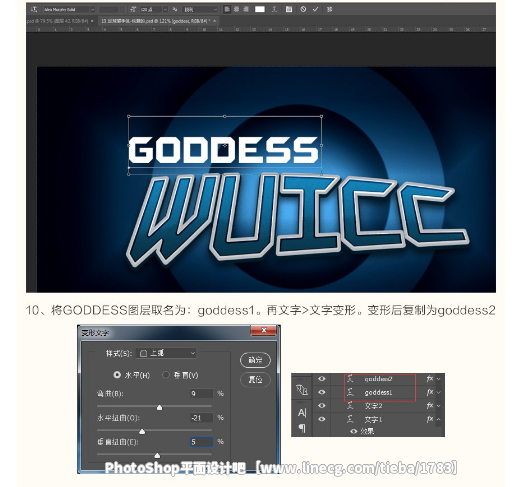Open the warp style dropdown
This screenshot has height=487, width=513.
pyautogui.click(x=166, y=353)
